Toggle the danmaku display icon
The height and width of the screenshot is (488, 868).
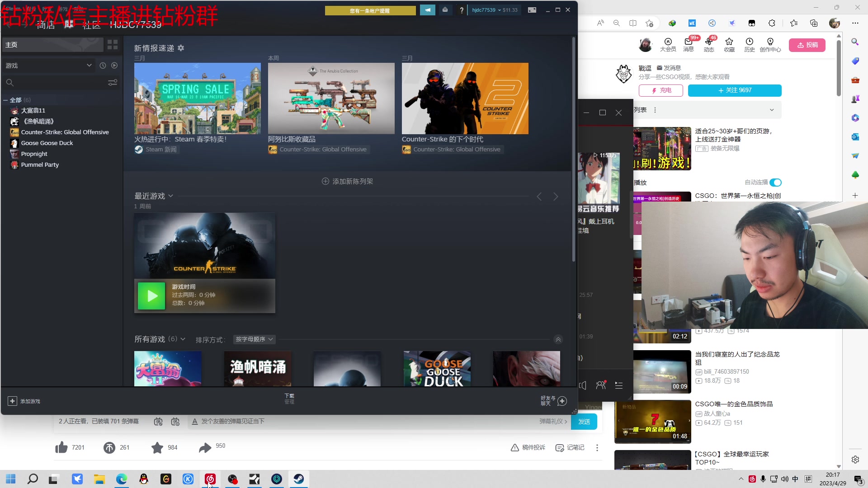click(x=158, y=422)
